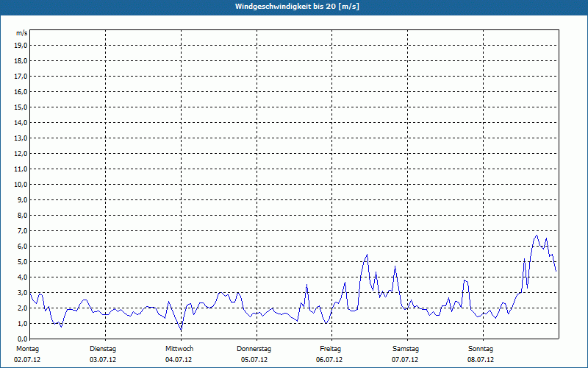Select the 13,0 y-axis label
This screenshot has width=588, height=368.
pos(21,138)
